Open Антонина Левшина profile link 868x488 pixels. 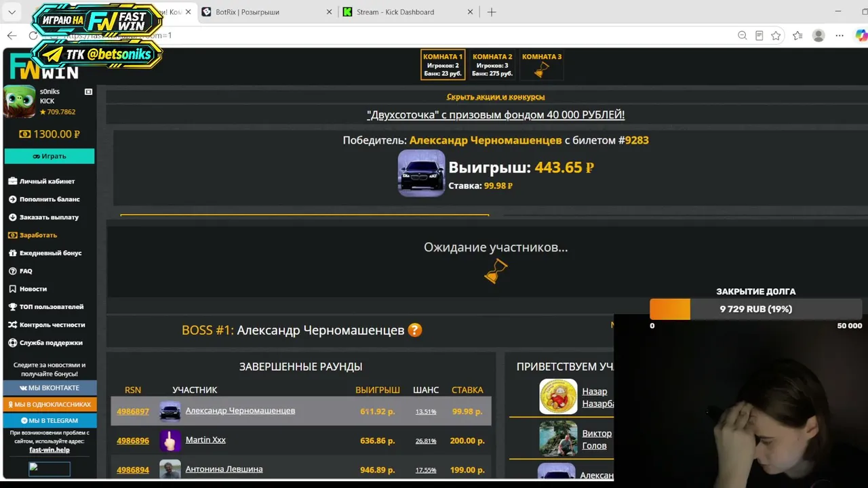coord(224,469)
